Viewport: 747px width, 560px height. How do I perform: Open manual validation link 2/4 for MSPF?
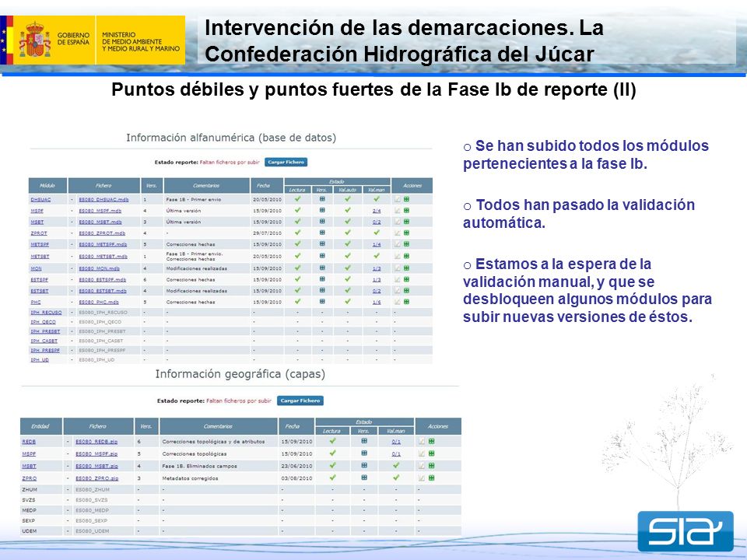pos(377,211)
